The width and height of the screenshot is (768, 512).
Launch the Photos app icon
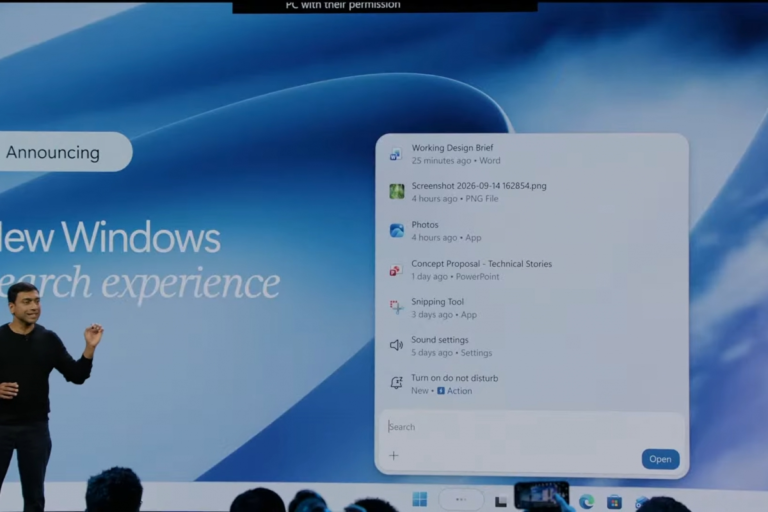pyautogui.click(x=397, y=230)
